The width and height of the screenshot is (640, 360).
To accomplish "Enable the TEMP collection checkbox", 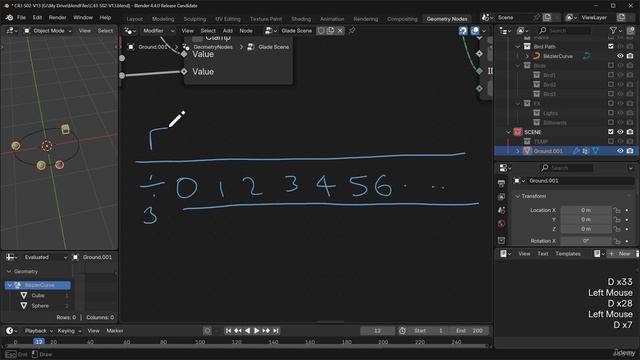I will pos(611,141).
